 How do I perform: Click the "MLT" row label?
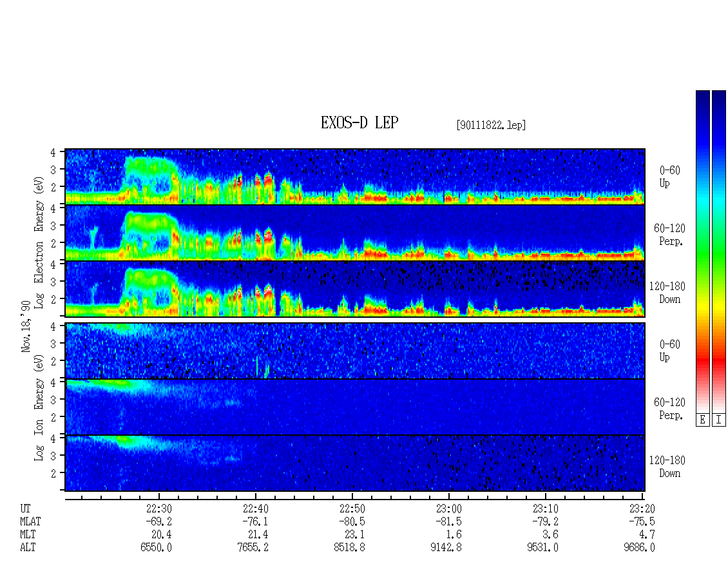tap(28, 535)
